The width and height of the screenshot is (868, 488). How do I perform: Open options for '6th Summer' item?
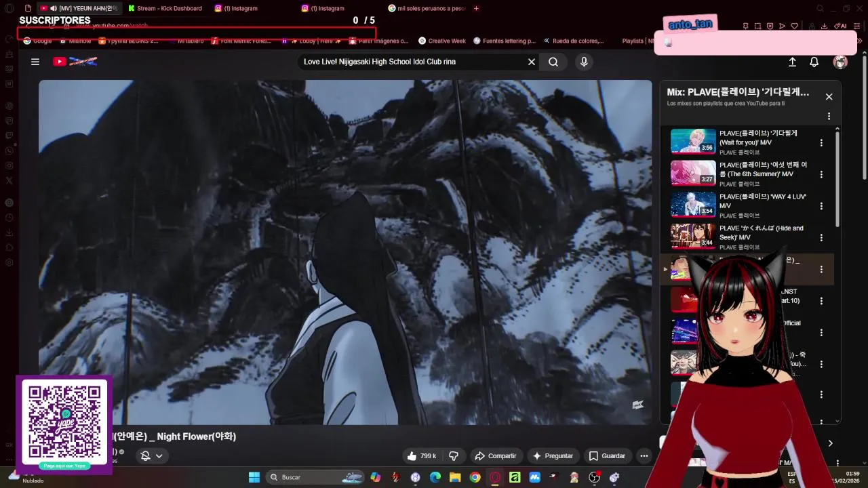(821, 174)
